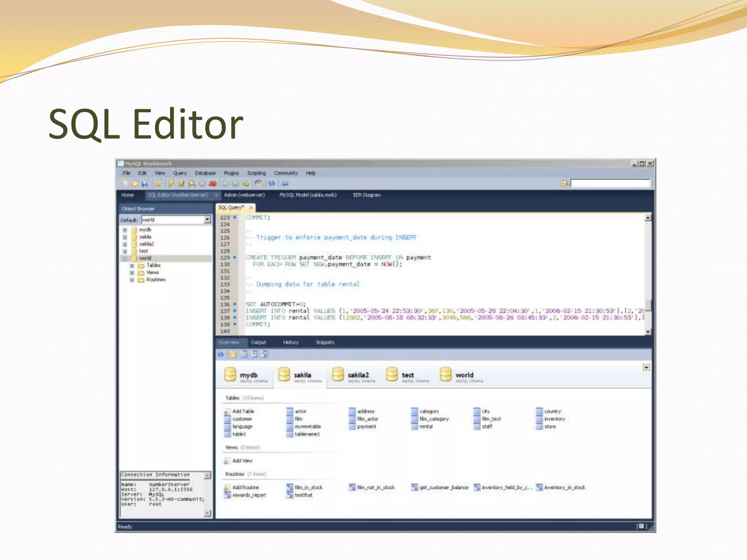The height and width of the screenshot is (560, 747).
Task: Switch to the History tab
Action: (291, 342)
